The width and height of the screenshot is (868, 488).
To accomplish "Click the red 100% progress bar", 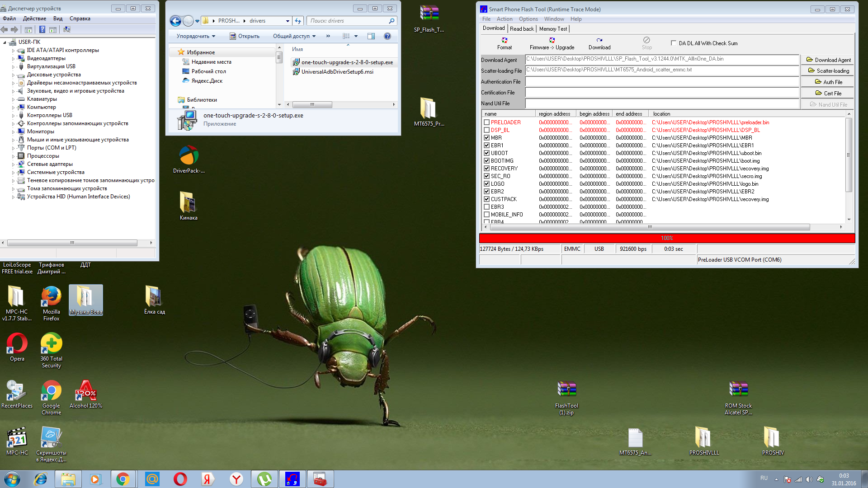I will point(667,238).
